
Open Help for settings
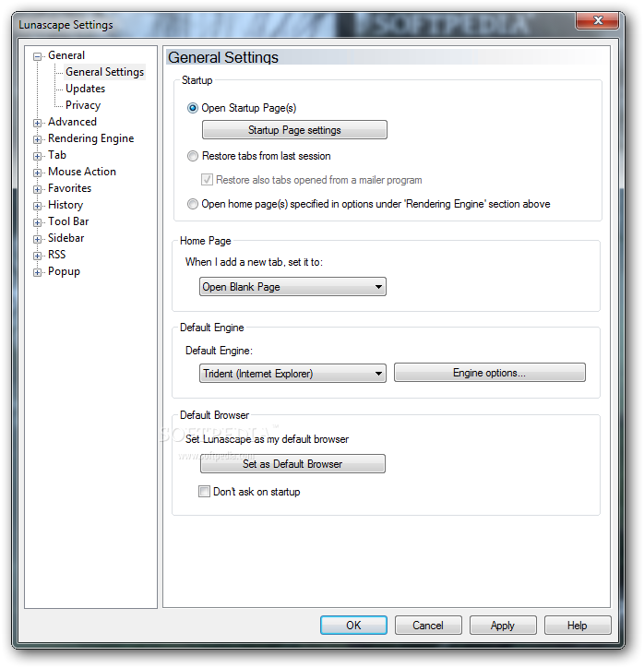click(x=578, y=626)
